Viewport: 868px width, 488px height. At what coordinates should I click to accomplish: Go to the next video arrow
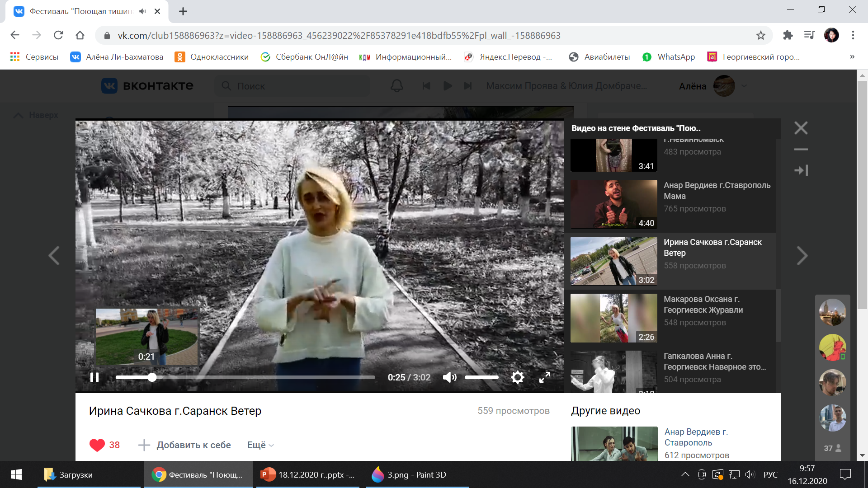(802, 256)
